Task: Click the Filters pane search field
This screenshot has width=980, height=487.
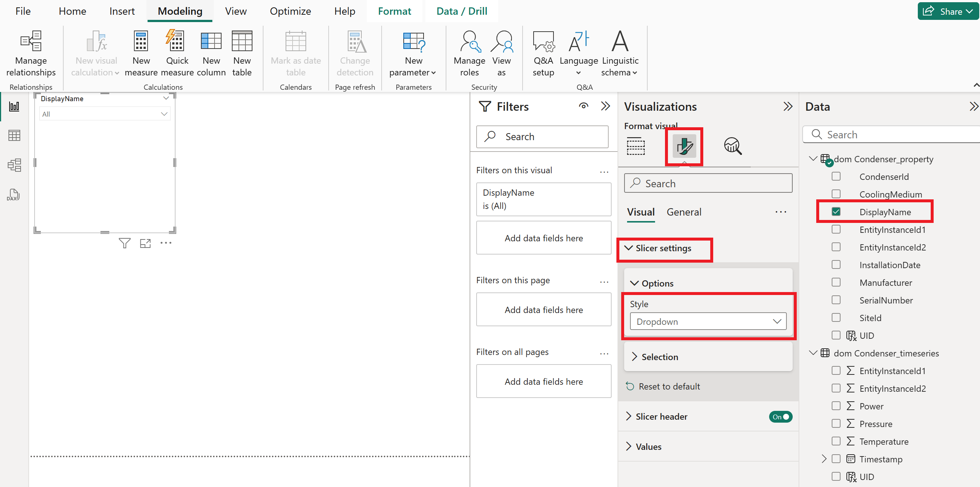Action: 542,136
